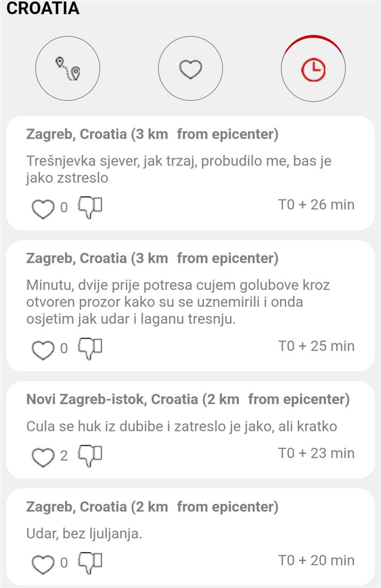Sort comments by most liked
This screenshot has height=588, width=381.
(x=190, y=69)
